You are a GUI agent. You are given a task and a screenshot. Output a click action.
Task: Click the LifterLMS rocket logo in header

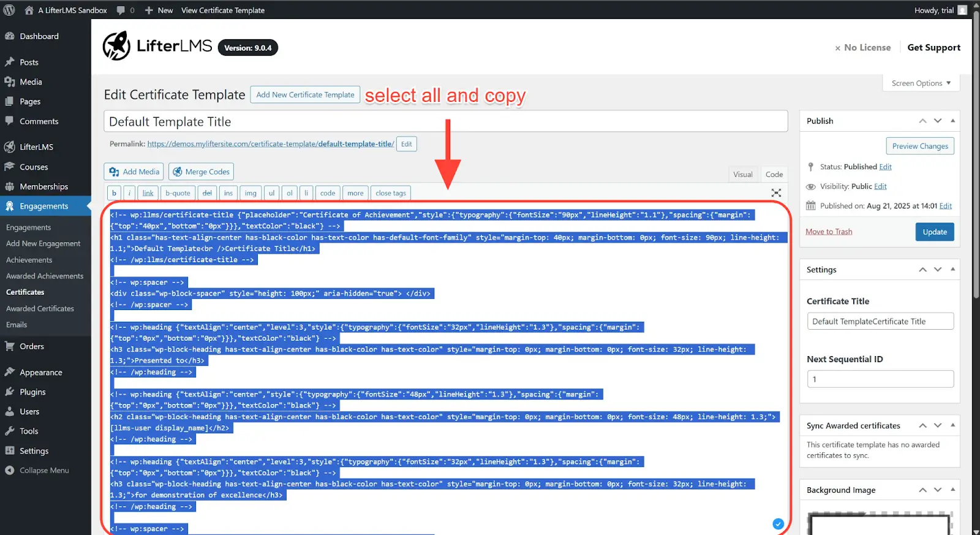point(116,46)
